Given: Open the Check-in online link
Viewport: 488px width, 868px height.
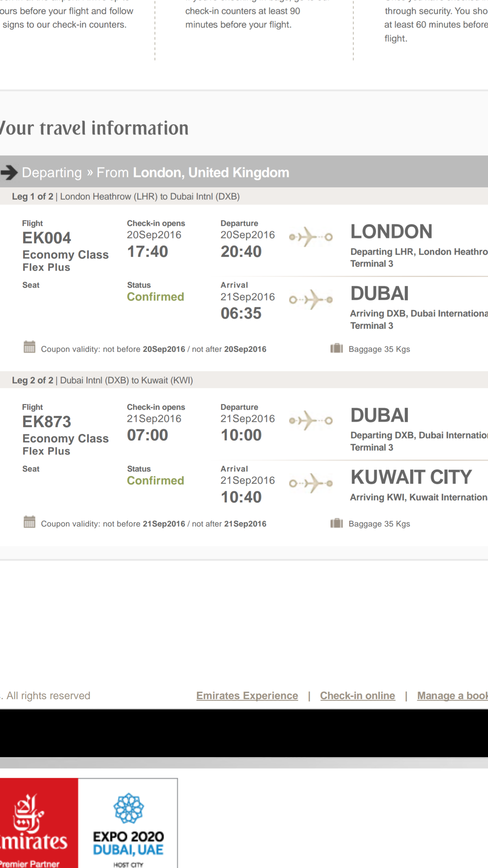Looking at the screenshot, I should pyautogui.click(x=358, y=696).
